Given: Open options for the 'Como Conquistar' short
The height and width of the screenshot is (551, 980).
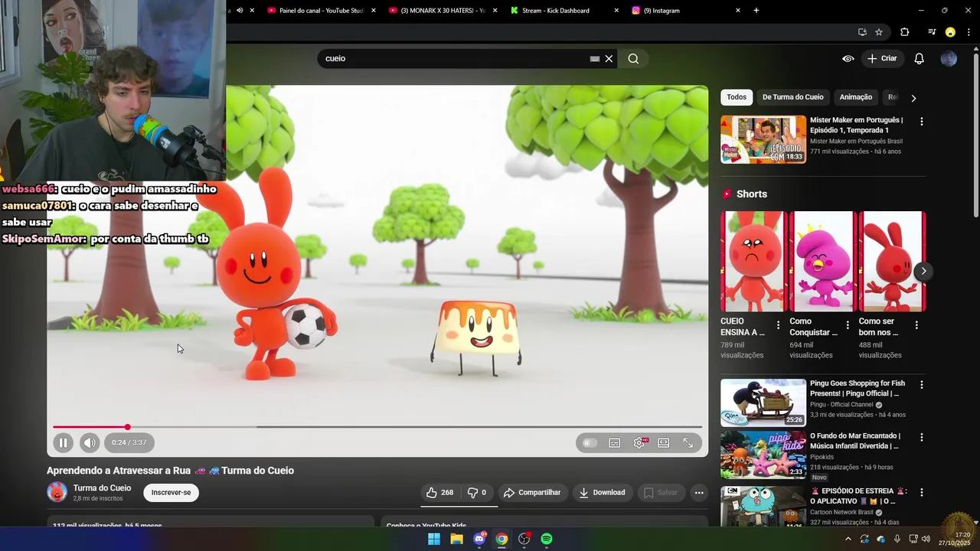Looking at the screenshot, I should click(x=848, y=325).
